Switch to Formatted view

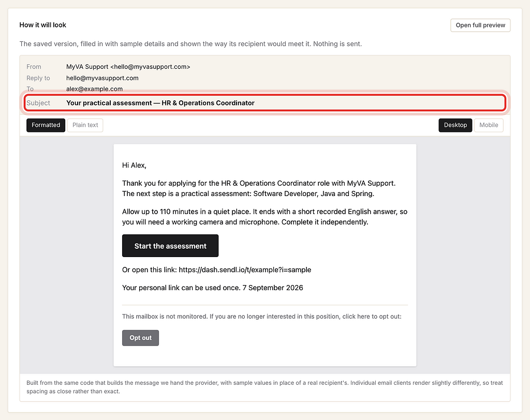pos(46,125)
